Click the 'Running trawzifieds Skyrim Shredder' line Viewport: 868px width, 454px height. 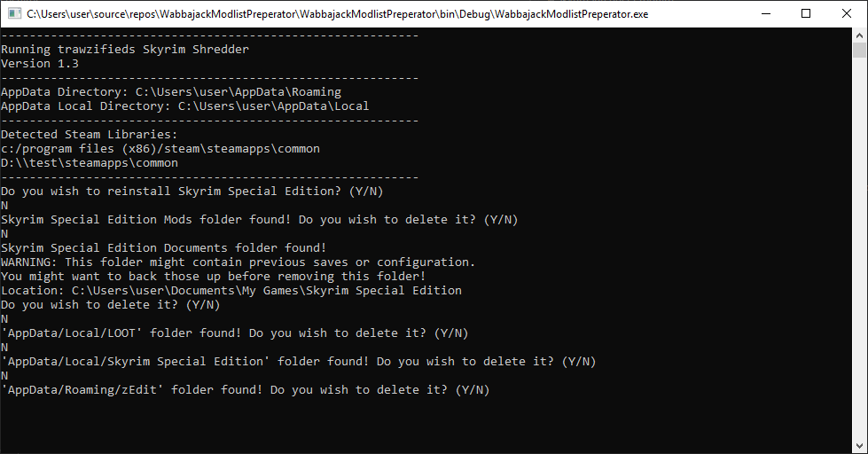click(125, 50)
